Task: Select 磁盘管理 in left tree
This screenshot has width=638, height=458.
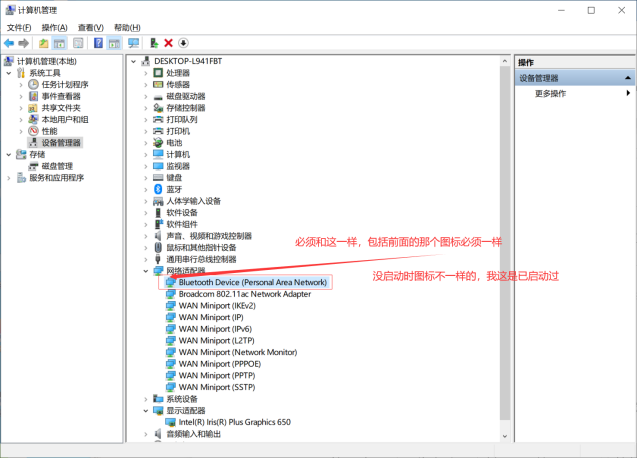Action: (x=57, y=166)
